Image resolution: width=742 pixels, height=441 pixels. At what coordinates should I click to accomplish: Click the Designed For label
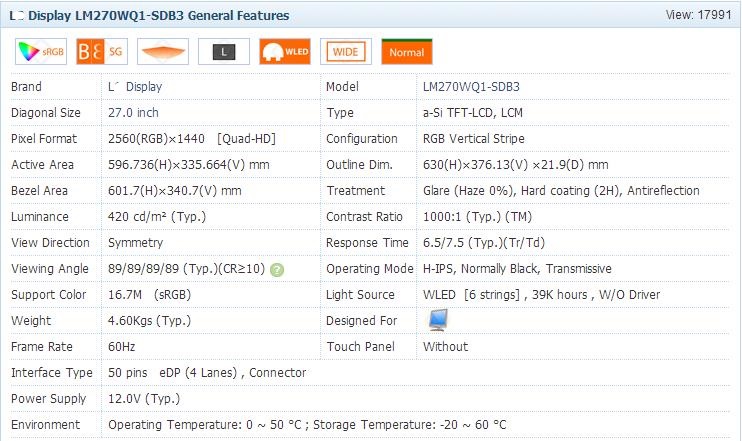(361, 321)
